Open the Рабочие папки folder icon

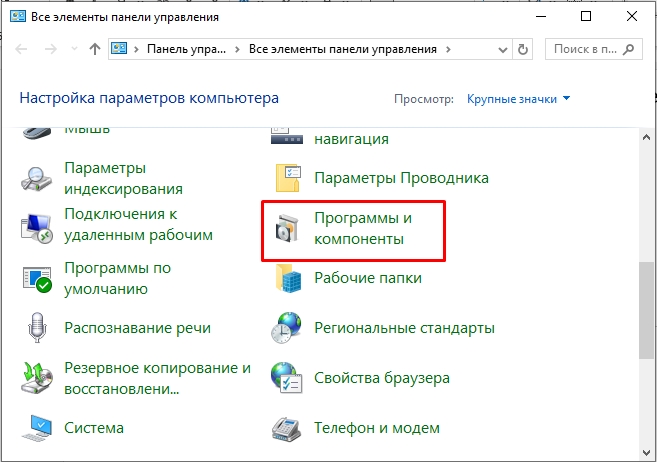pos(288,279)
